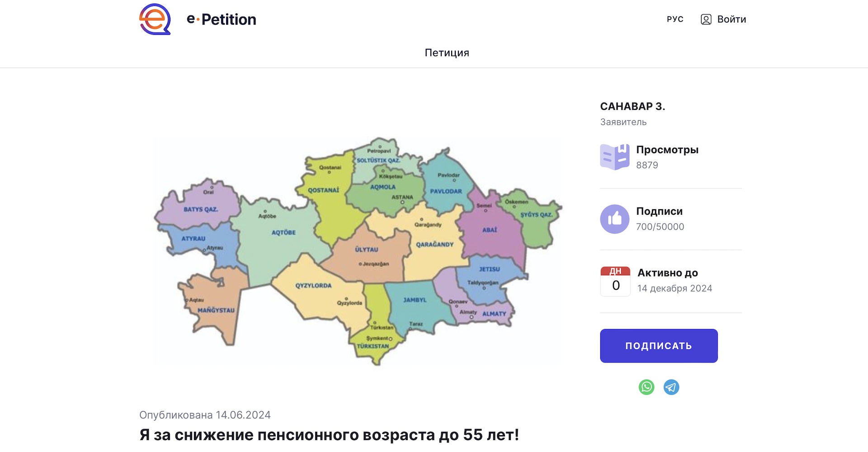Select the Петиция tab

pos(447,52)
